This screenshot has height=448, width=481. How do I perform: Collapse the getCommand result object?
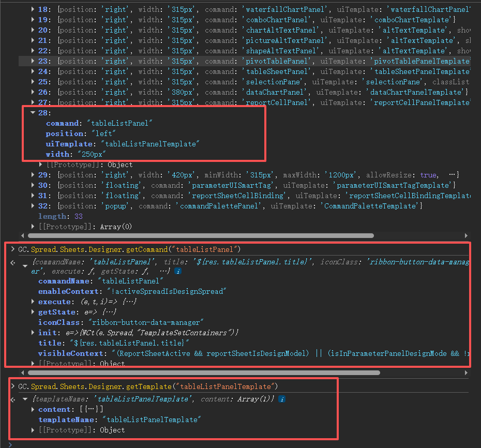pyautogui.click(x=25, y=266)
